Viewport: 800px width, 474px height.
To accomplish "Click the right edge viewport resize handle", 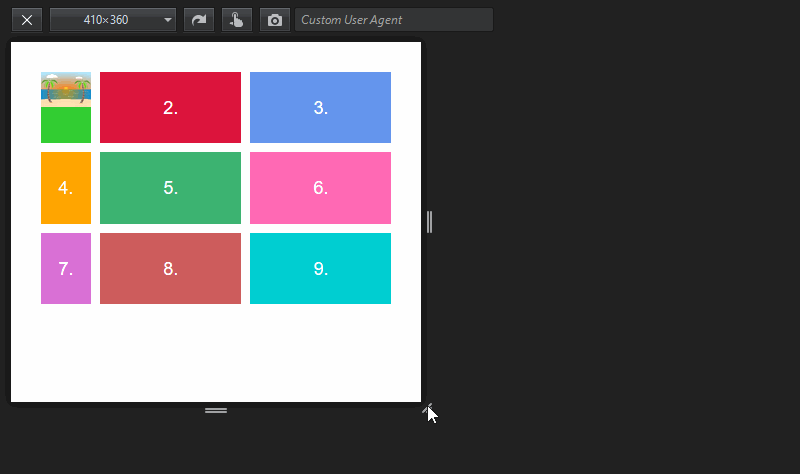I will coord(430,222).
